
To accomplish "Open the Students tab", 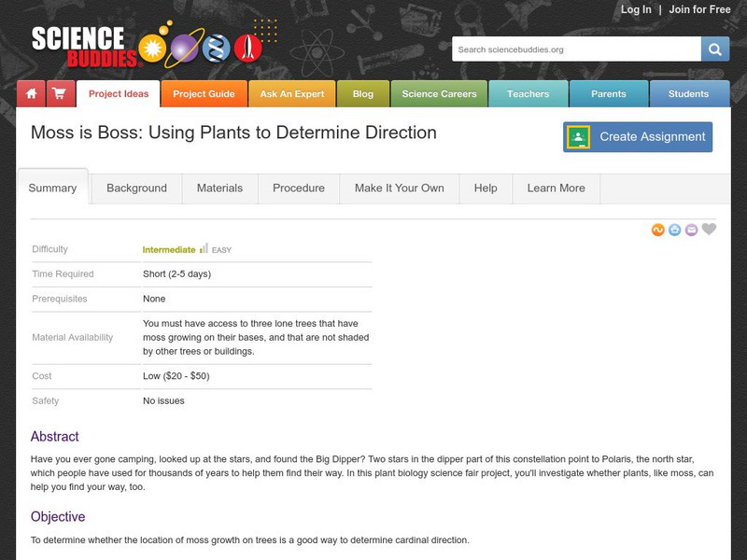I will tap(689, 94).
